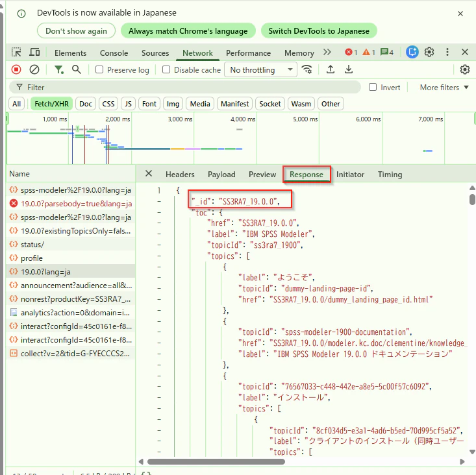Export HAR file with the download arrow
This screenshot has height=475, width=476.
[349, 69]
